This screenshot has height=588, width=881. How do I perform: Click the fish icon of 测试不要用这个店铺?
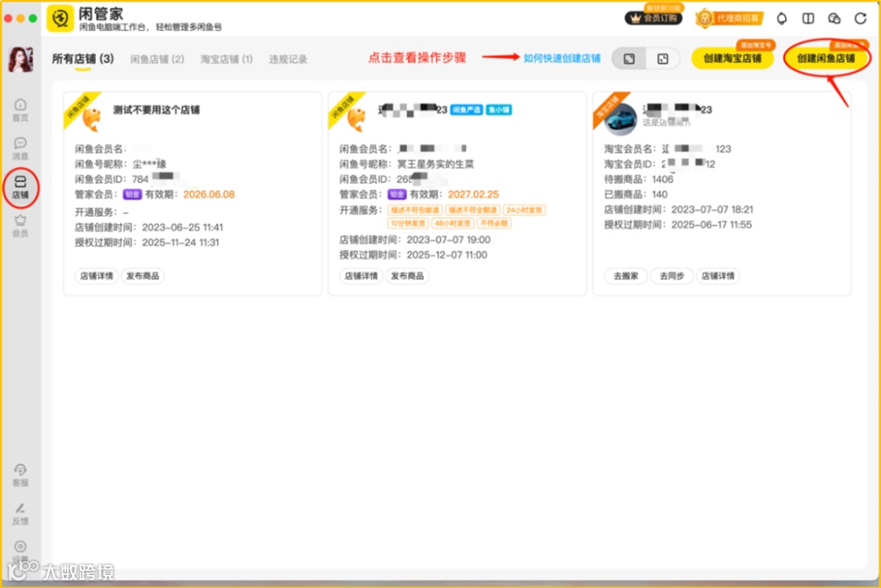click(x=91, y=119)
